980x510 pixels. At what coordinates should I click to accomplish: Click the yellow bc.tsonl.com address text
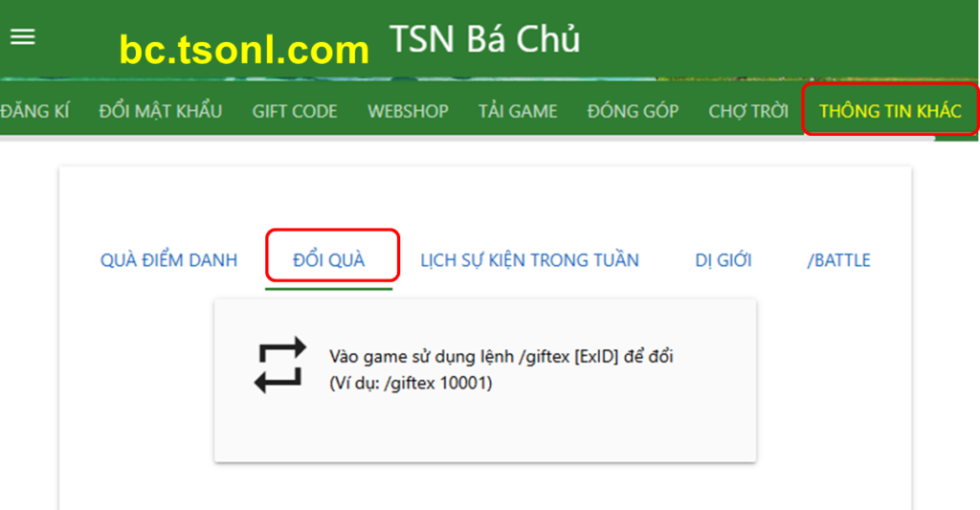point(244,50)
